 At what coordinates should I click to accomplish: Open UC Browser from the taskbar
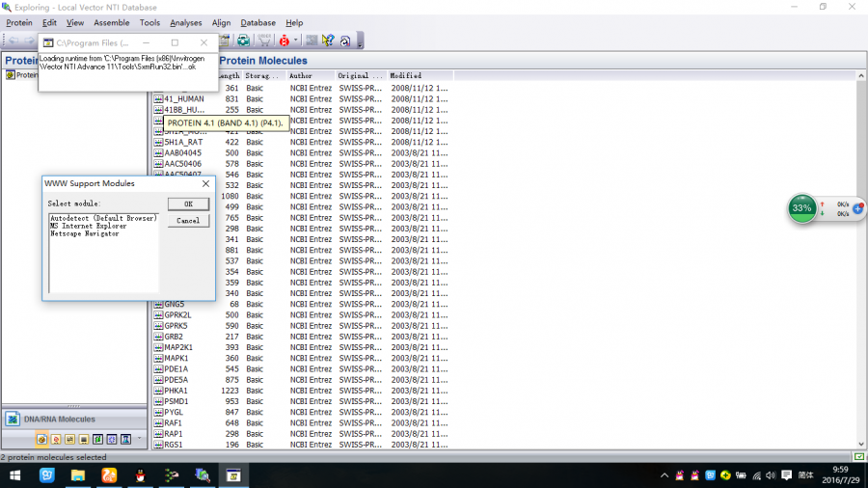109,475
